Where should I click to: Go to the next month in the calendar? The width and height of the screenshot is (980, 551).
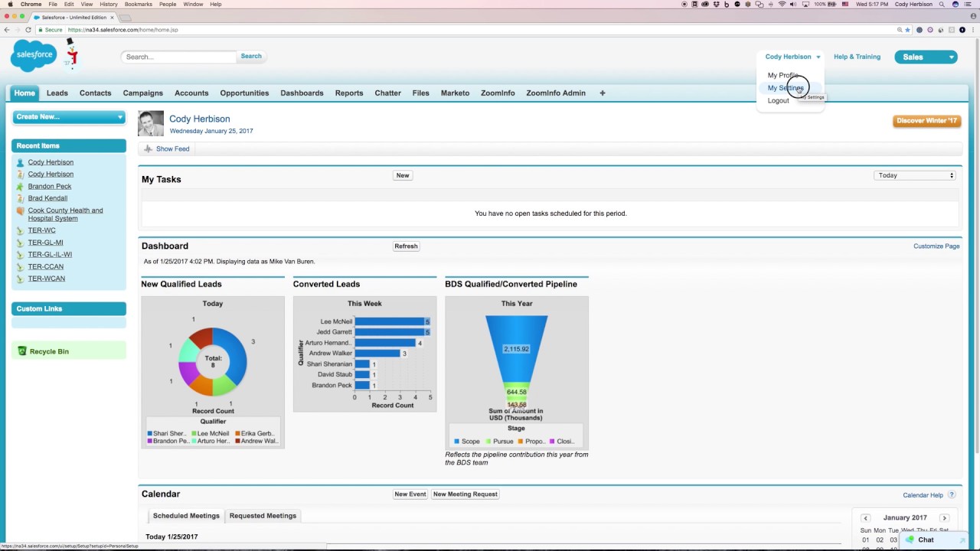click(944, 518)
